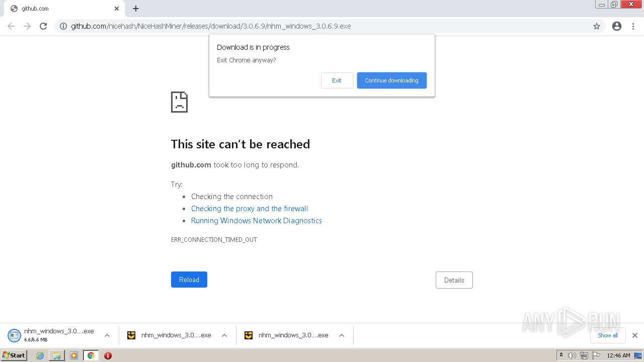Close the github.com tab
The image size is (644, 362).
point(116,9)
